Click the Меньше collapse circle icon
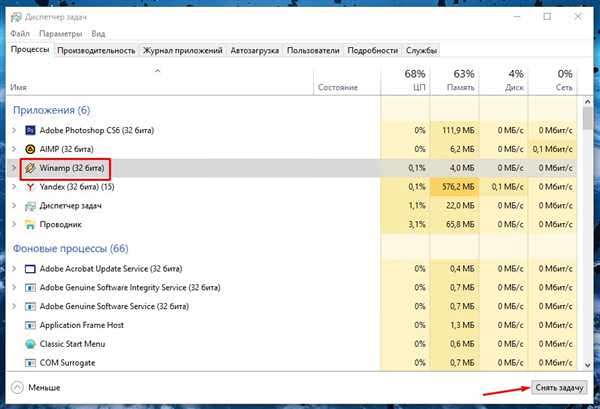The height and width of the screenshot is (409, 600). coord(17,388)
